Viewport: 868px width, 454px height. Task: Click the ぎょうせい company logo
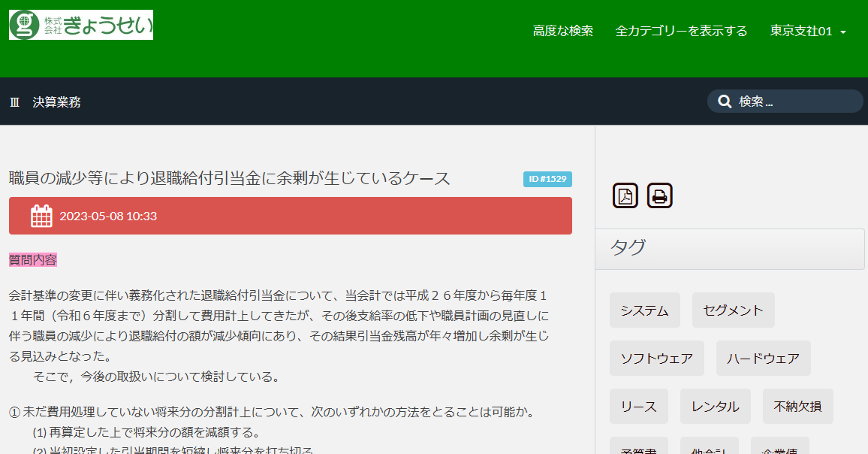click(x=81, y=25)
